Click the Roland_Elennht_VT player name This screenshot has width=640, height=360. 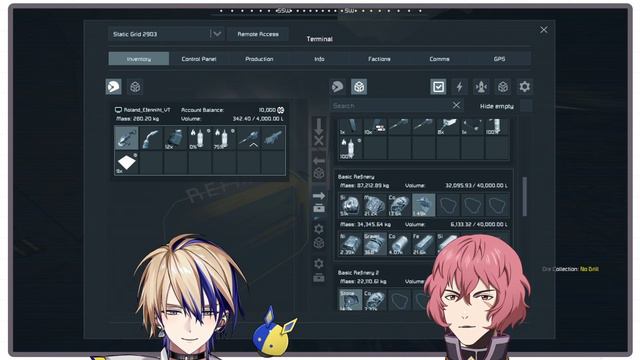(x=147, y=110)
